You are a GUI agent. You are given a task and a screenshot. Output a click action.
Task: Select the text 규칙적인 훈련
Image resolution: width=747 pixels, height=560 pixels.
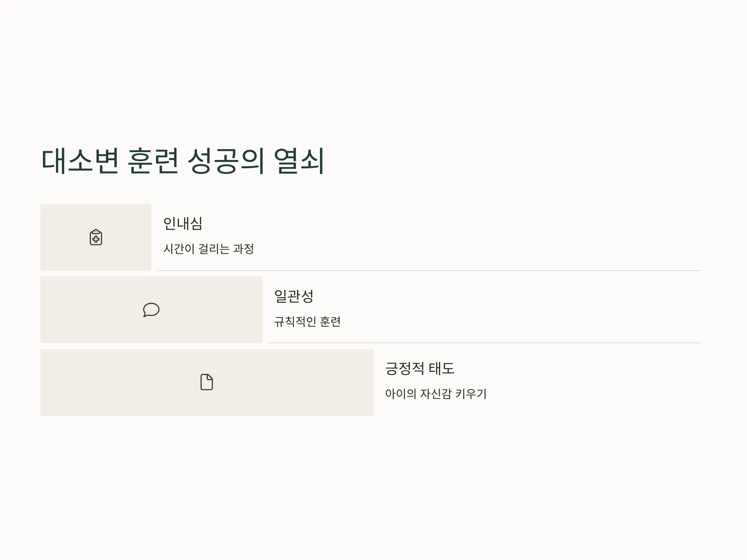307,321
